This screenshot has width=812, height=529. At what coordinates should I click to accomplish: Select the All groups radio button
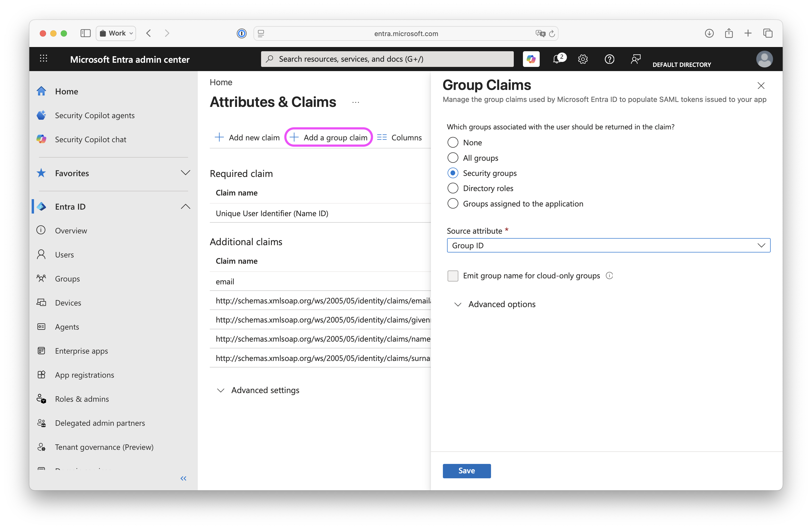pyautogui.click(x=453, y=158)
